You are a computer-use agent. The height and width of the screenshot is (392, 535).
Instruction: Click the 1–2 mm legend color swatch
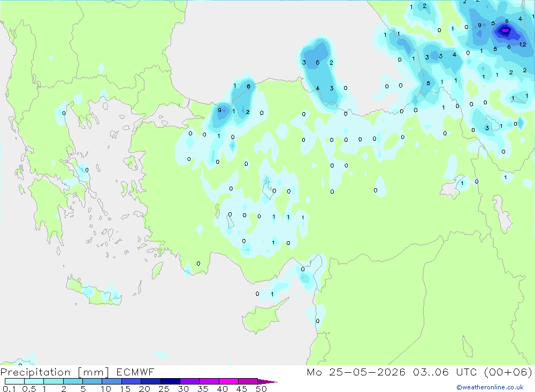(53, 381)
